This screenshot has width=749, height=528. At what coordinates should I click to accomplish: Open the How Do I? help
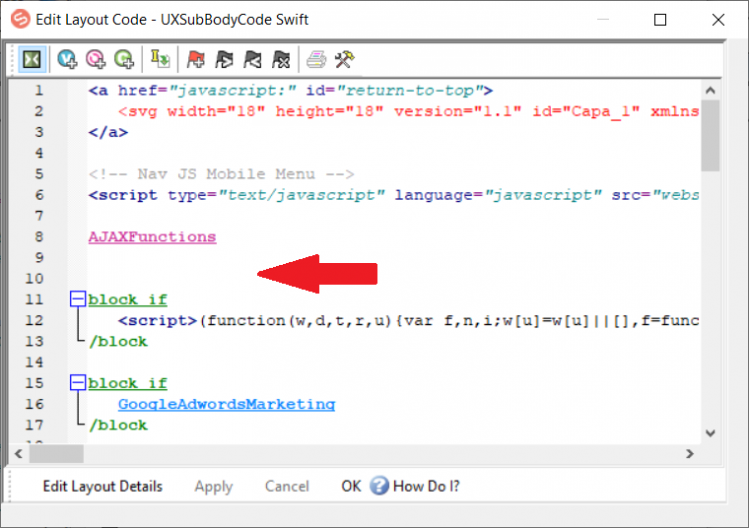[x=414, y=487]
